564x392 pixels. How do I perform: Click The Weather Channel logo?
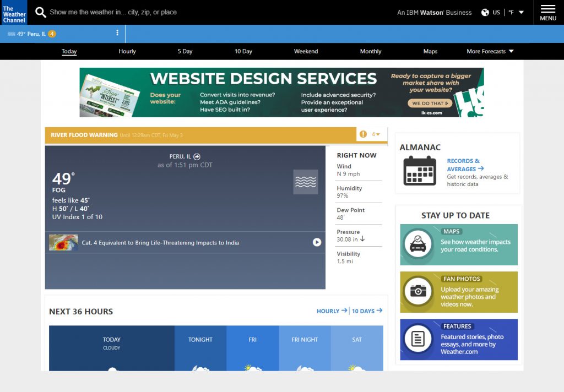click(14, 12)
